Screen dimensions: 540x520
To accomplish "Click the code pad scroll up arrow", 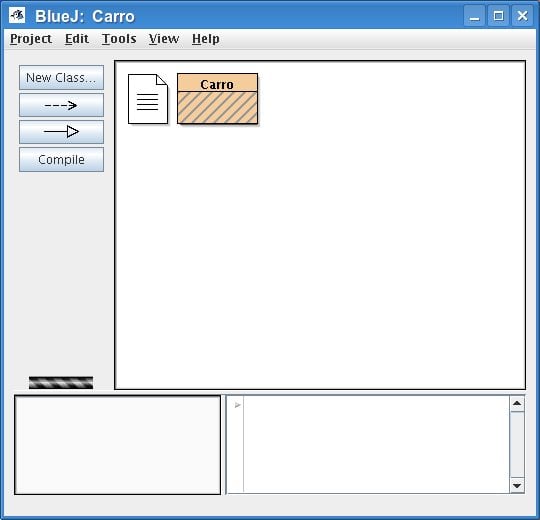I will click(x=517, y=404).
